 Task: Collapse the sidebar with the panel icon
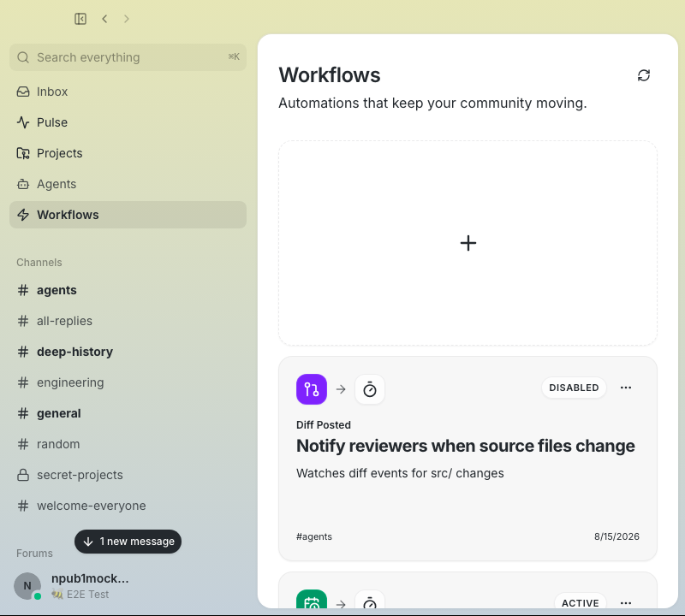(80, 19)
